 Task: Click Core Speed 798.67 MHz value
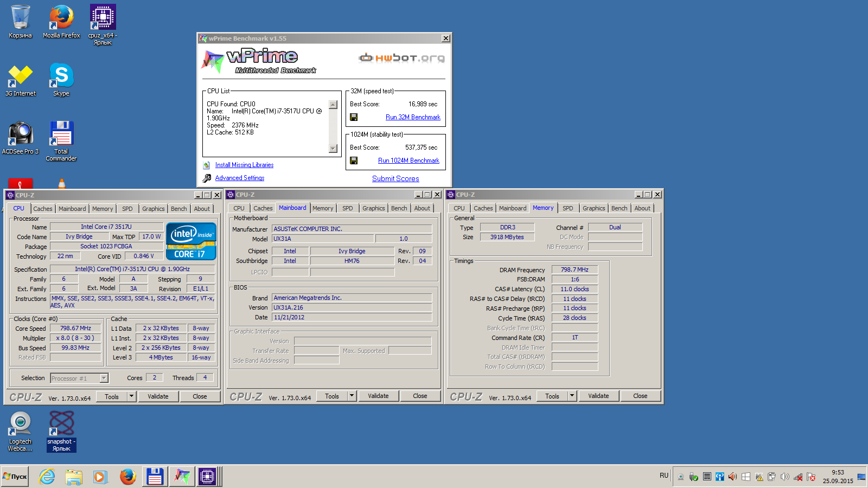(75, 328)
